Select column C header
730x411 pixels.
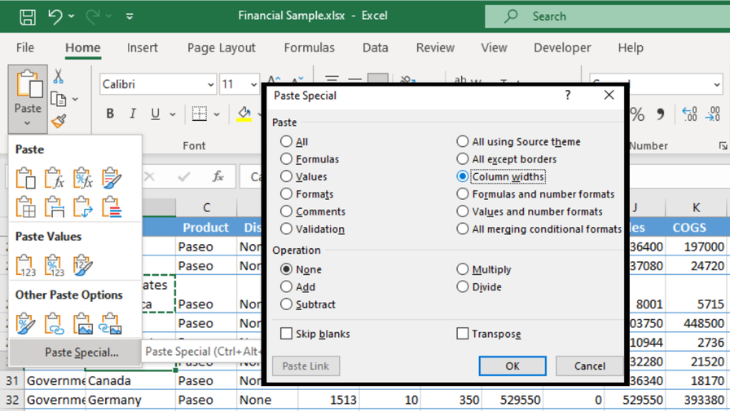pos(206,208)
